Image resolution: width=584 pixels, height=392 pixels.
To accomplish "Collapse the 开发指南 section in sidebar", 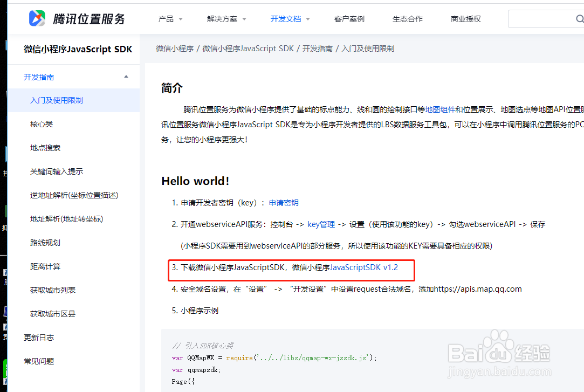I will pos(126,77).
